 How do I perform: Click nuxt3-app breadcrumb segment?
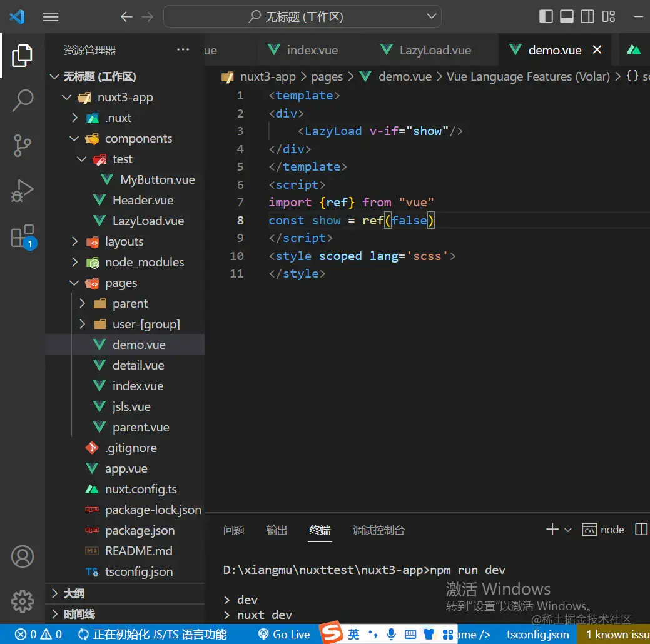point(267,77)
